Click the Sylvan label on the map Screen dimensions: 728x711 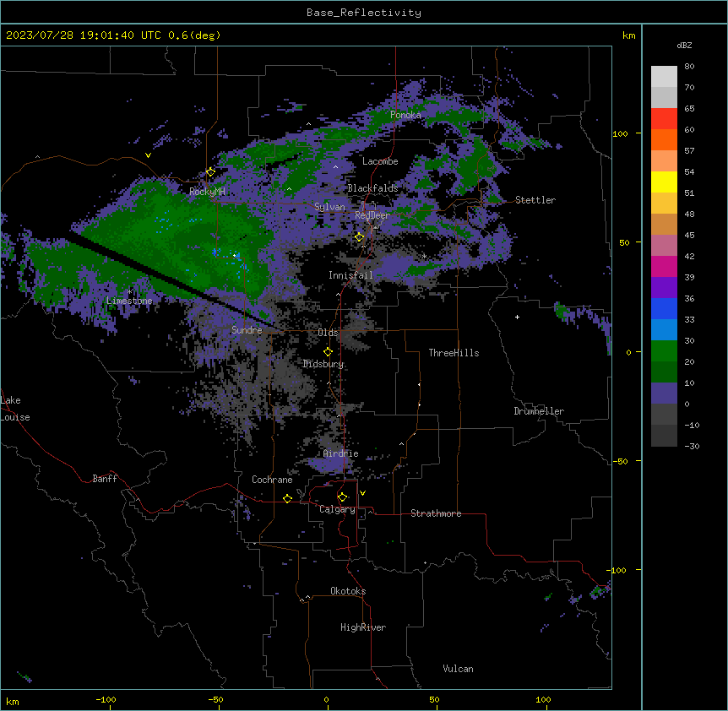coord(329,207)
